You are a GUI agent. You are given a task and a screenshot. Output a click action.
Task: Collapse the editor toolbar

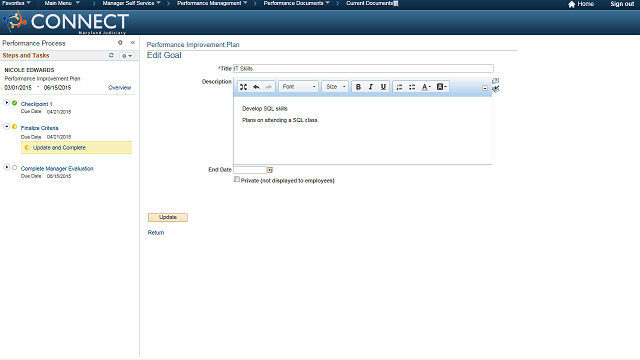[x=484, y=88]
